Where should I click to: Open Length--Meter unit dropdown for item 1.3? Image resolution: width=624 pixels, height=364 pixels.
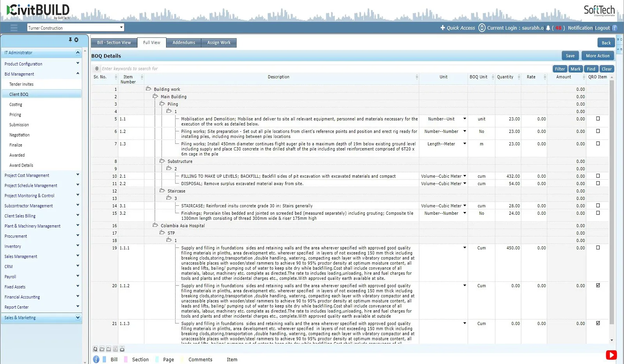pos(464,144)
